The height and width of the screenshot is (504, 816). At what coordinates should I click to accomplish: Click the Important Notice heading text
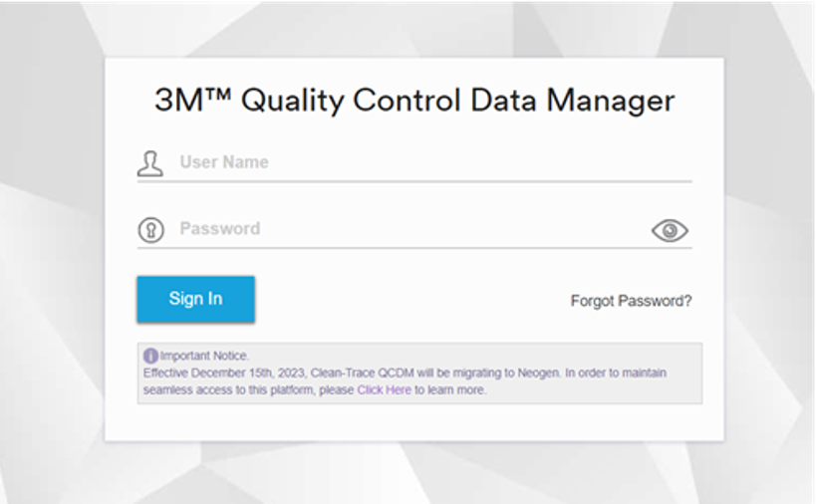pos(204,356)
